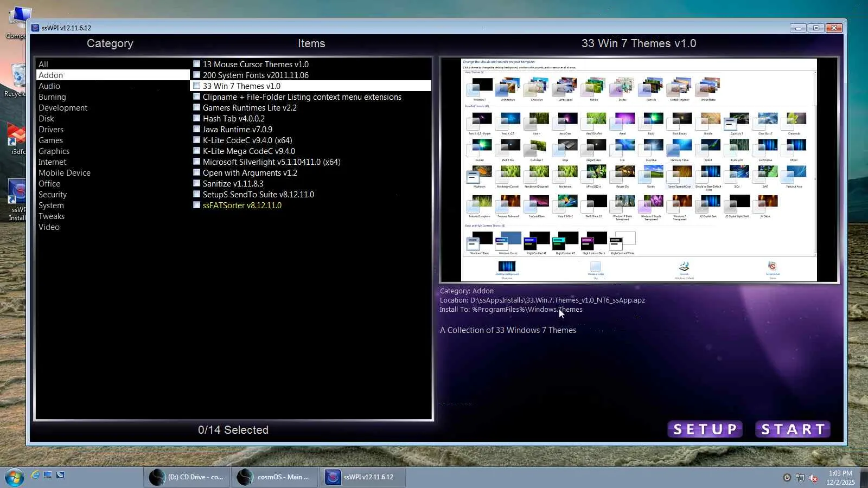Tick the K-Lite CodeC v9.4.0 (x64) checkbox
Viewport: 868px width, 488px height.
[x=197, y=140]
